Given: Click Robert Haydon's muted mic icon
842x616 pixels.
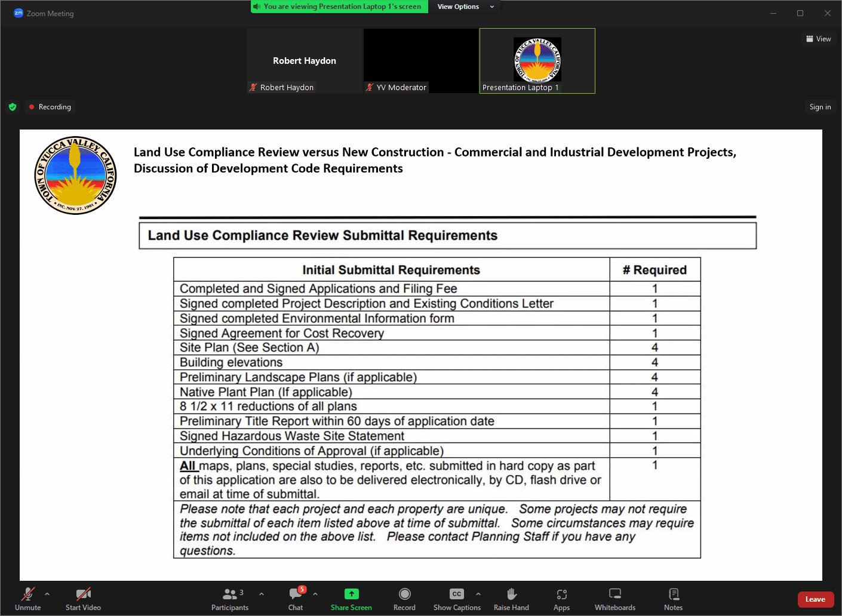Looking at the screenshot, I should coord(253,87).
